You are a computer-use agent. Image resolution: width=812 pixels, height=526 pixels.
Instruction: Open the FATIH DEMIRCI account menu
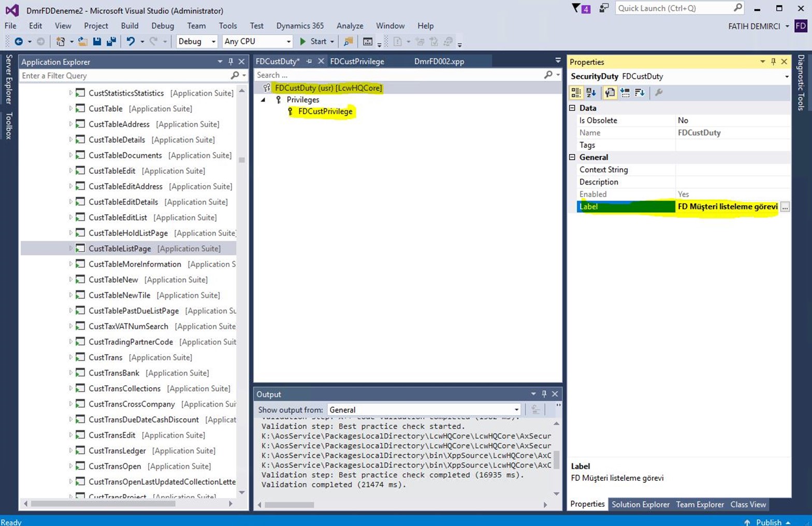pyautogui.click(x=758, y=26)
